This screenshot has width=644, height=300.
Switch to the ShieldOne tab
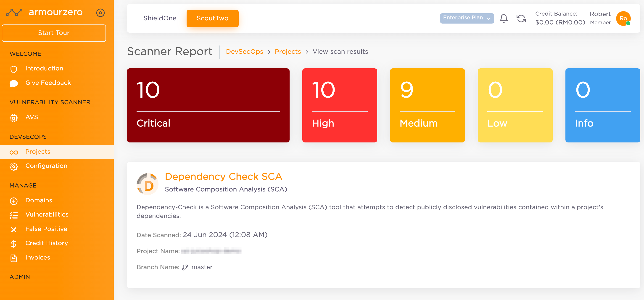click(x=160, y=18)
